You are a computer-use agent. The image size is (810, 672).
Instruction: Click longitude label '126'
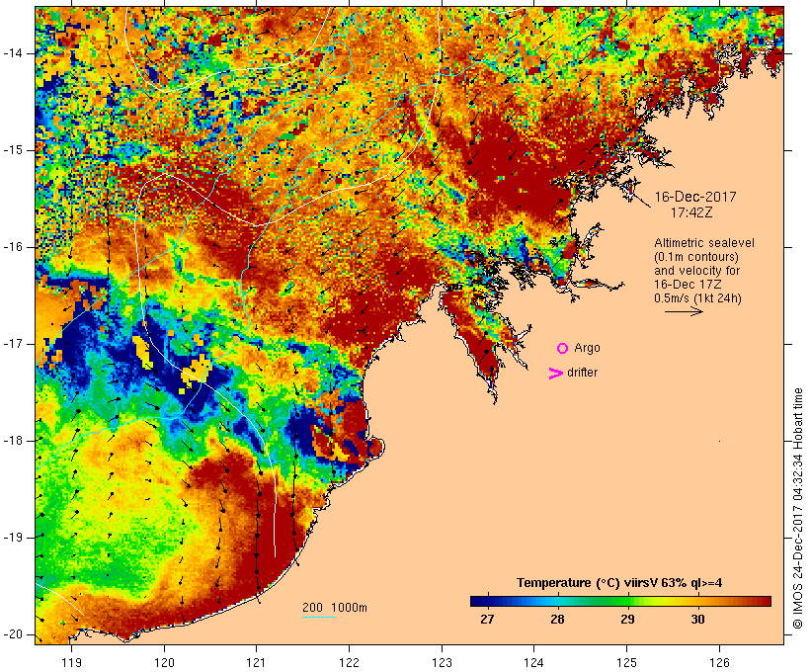pos(719,662)
